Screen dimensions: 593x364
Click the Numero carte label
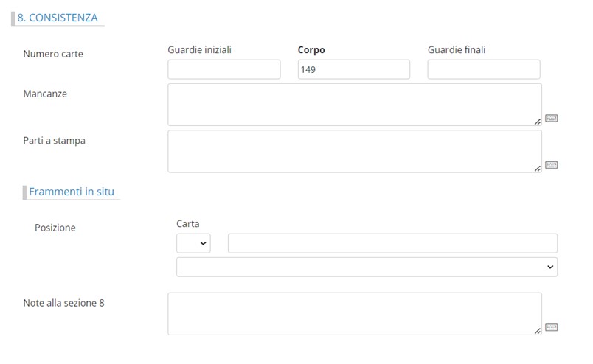(53, 54)
